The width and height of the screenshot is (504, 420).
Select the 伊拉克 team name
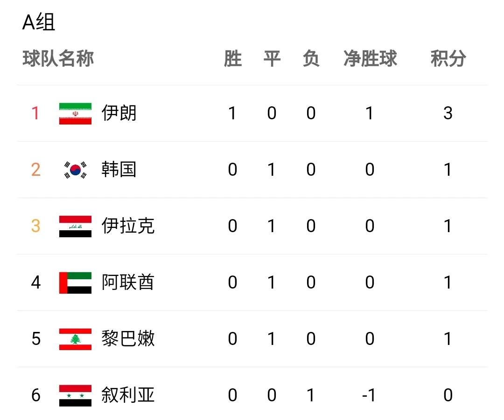pyautogui.click(x=128, y=226)
